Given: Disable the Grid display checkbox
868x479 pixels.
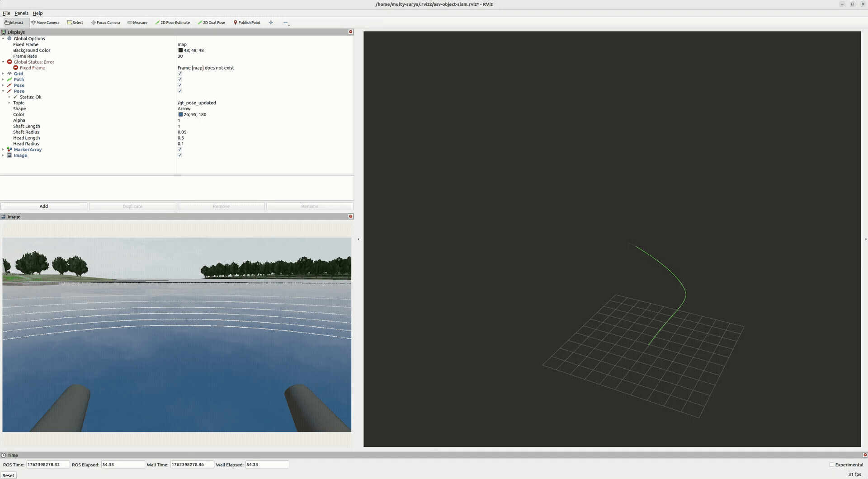Looking at the screenshot, I should pyautogui.click(x=179, y=73).
